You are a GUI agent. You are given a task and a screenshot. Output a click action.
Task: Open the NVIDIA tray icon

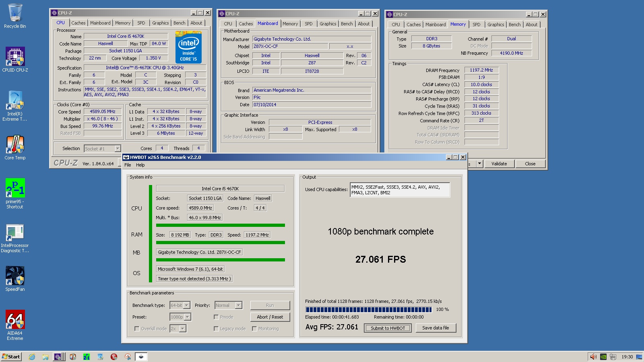point(603,357)
